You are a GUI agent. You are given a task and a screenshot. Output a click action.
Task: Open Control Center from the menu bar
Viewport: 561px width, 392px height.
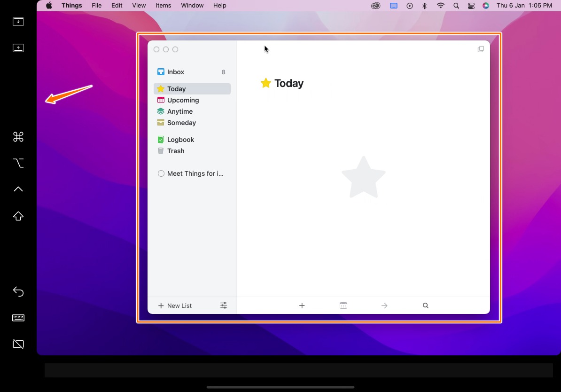471,5
